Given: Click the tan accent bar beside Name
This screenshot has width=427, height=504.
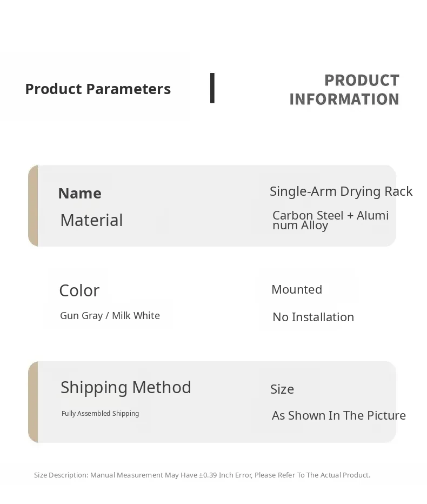Looking at the screenshot, I should 34,205.
